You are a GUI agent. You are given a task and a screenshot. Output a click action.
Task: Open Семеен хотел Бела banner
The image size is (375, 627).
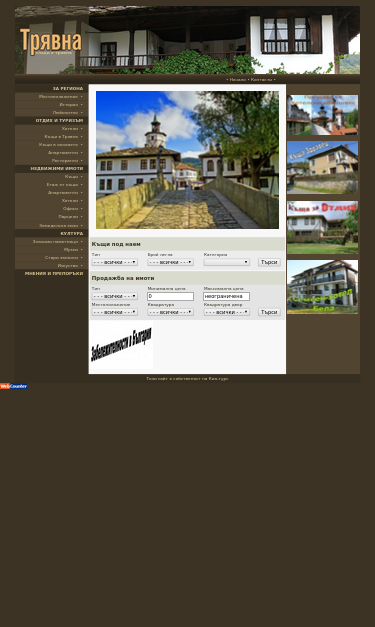click(323, 287)
